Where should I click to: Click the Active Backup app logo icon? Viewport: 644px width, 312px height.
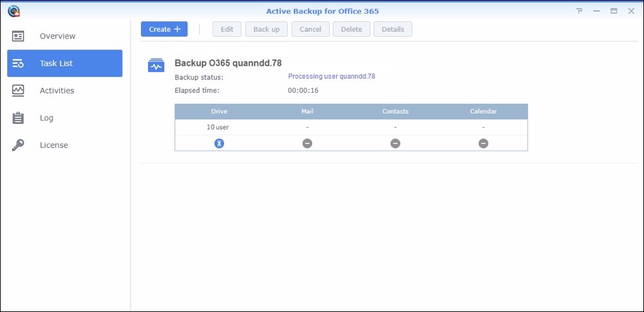[12, 11]
